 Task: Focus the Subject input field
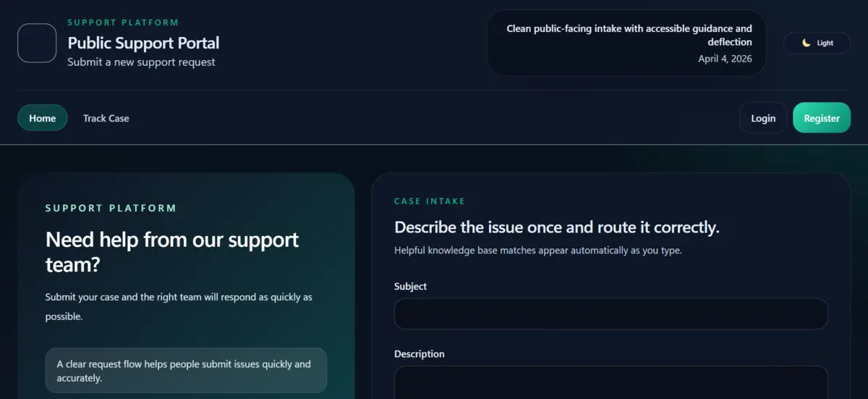[x=610, y=314]
